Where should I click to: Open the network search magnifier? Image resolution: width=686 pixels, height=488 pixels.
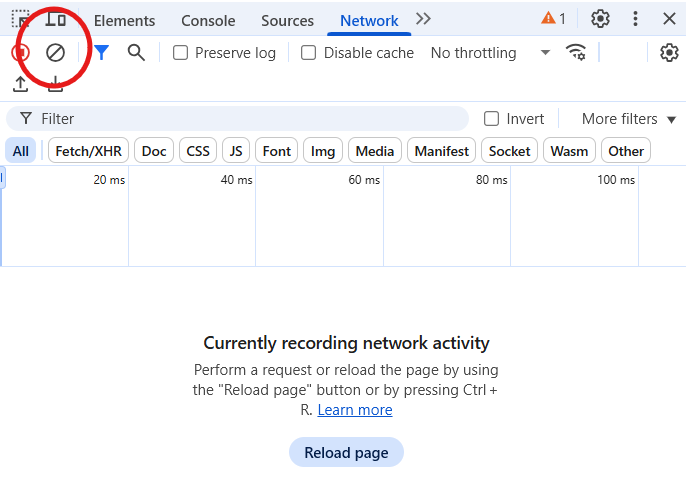point(136,53)
